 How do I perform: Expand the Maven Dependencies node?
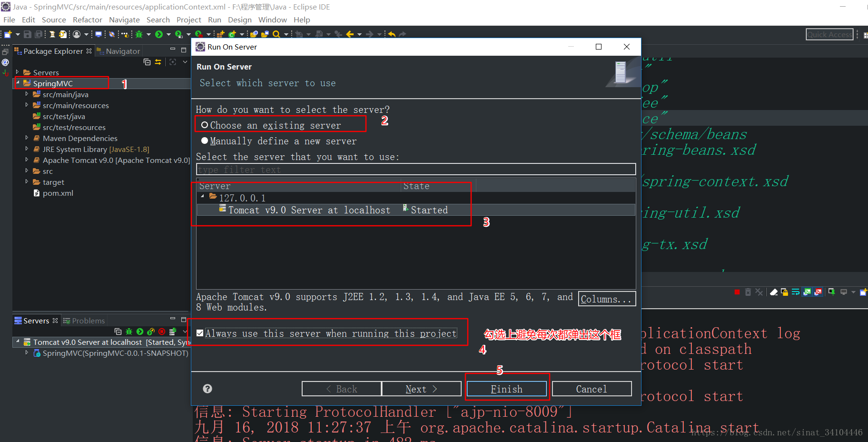(x=27, y=138)
